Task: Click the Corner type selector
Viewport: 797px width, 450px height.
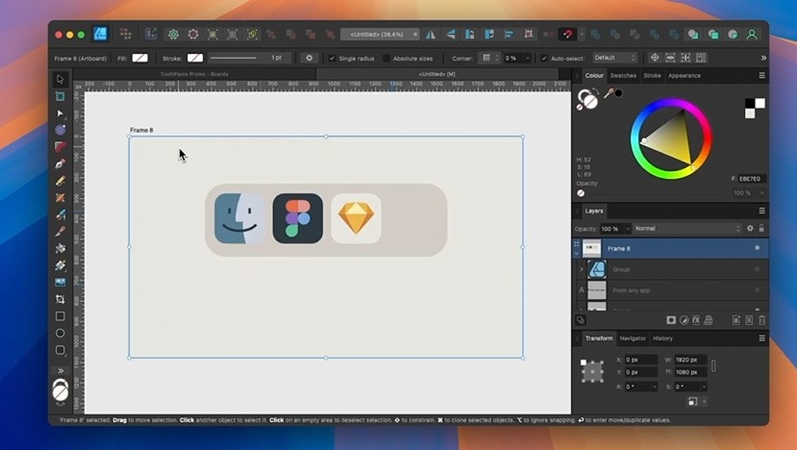Action: tap(489, 58)
